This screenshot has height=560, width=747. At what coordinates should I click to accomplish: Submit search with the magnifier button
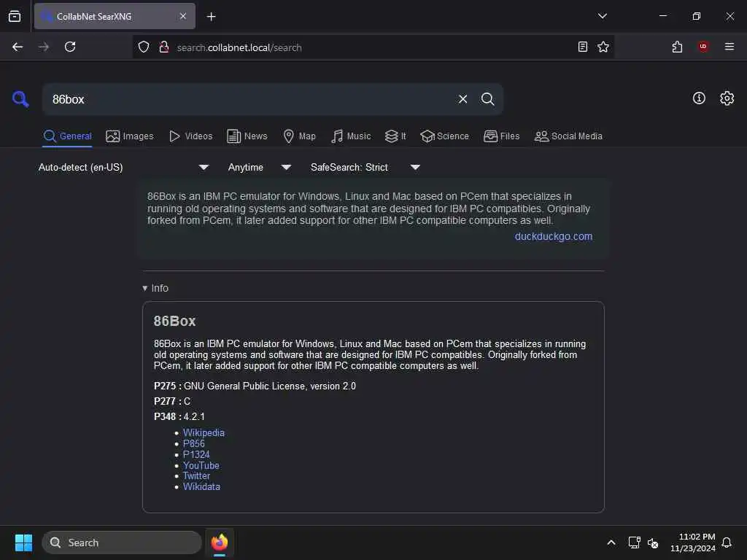point(487,99)
